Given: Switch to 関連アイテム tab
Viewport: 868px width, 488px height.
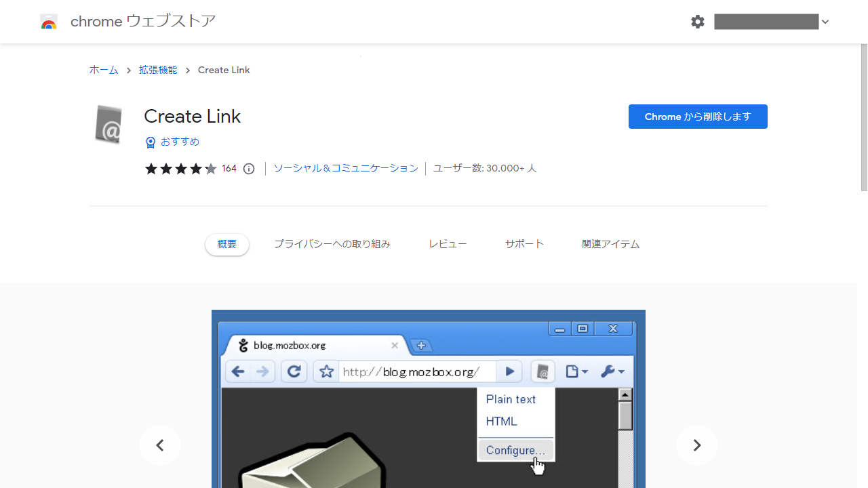Looking at the screenshot, I should click(x=611, y=244).
